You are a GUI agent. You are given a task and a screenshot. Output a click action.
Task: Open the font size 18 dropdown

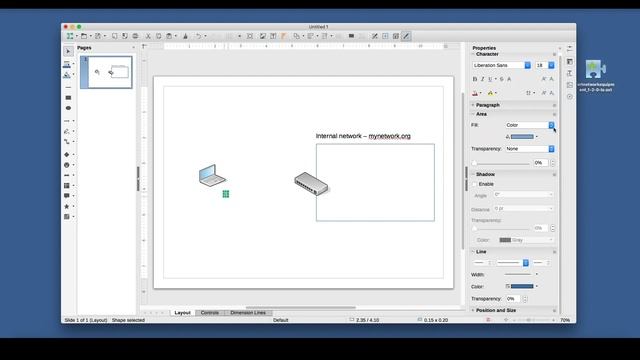[x=551, y=65]
